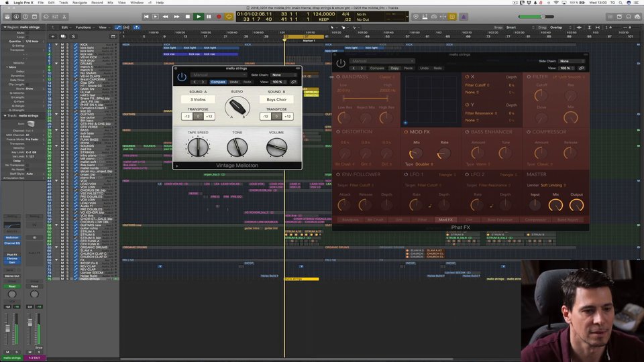Open the Editors scissors icon

pos(64,17)
